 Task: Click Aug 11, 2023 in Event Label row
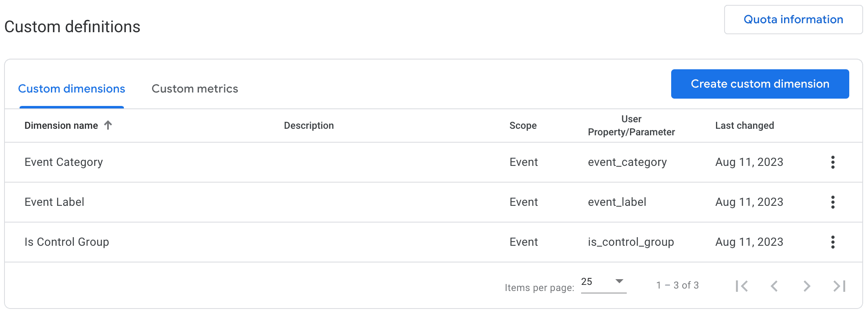pyautogui.click(x=749, y=202)
